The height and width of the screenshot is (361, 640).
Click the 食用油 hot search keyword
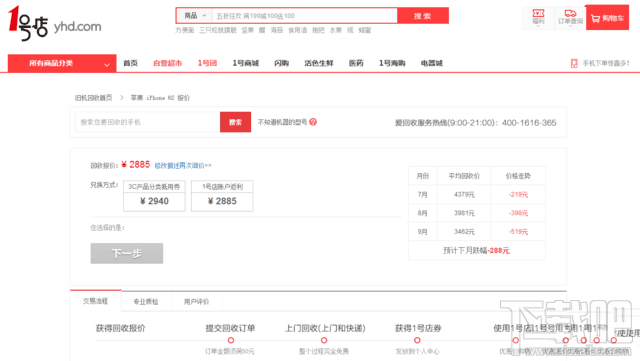[298, 30]
